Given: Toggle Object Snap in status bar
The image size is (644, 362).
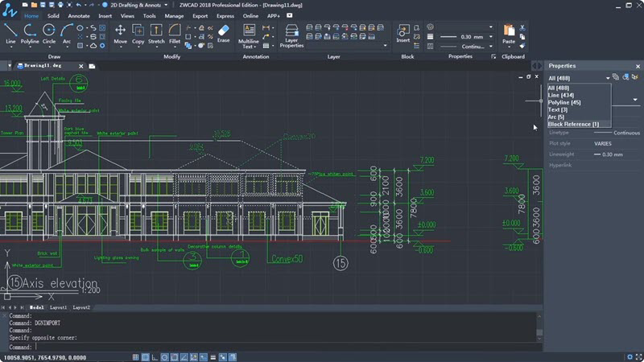Looking at the screenshot, I should [x=174, y=357].
